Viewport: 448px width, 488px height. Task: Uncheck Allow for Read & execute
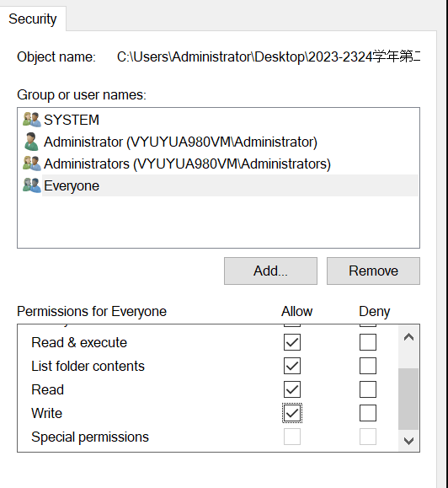pyautogui.click(x=292, y=342)
